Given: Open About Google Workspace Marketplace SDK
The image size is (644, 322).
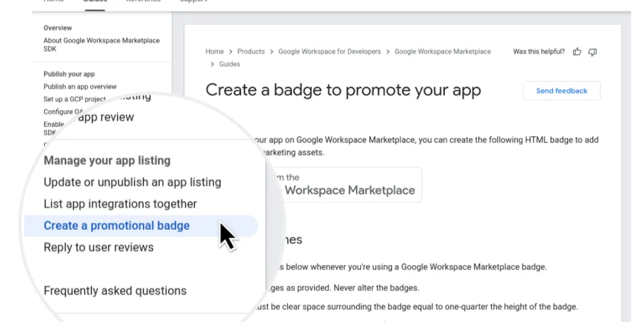Looking at the screenshot, I should pyautogui.click(x=102, y=45).
